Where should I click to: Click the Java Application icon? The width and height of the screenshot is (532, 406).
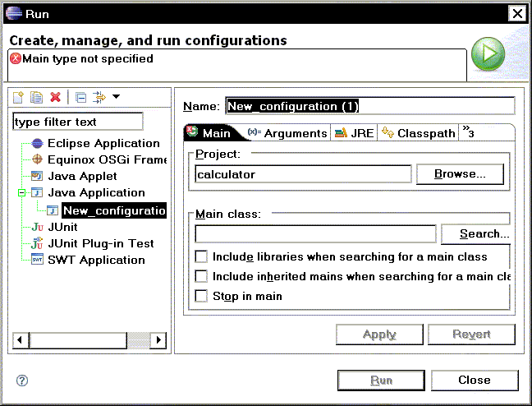(x=37, y=192)
